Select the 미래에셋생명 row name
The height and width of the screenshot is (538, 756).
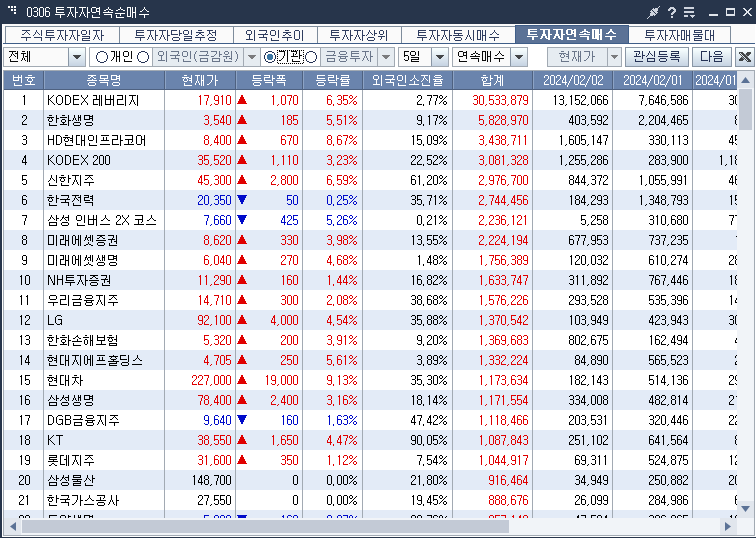click(82, 260)
